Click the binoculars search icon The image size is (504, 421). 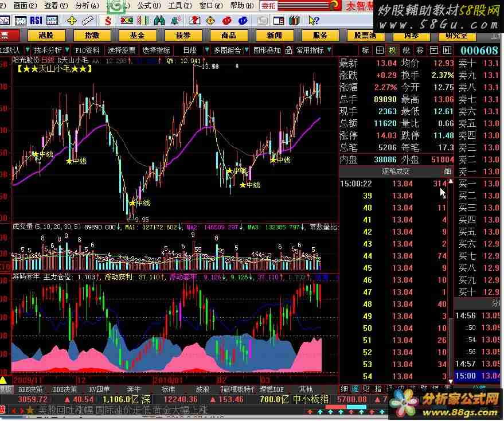159,21
